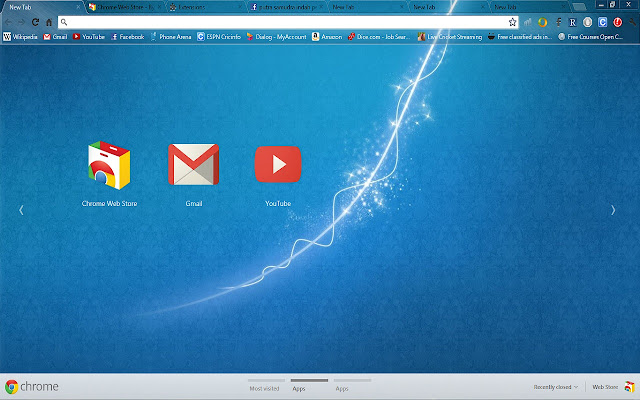Close the Chrome Web Store tab
Viewport: 640px width, 400px height.
click(159, 7)
